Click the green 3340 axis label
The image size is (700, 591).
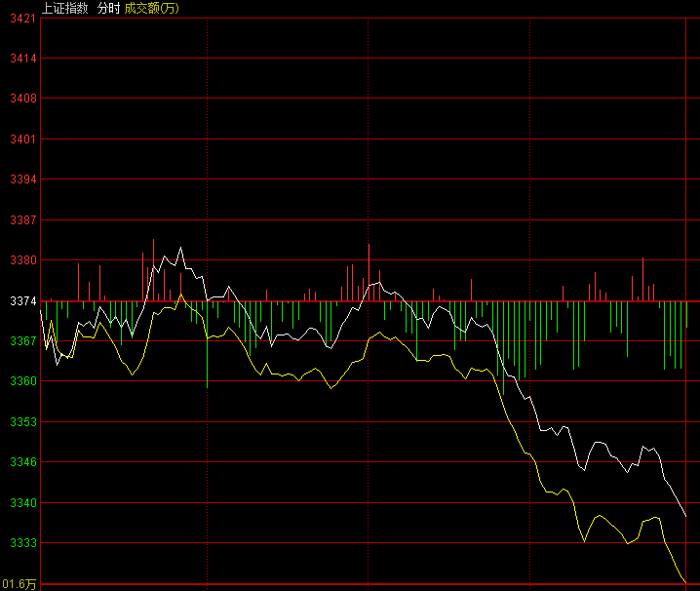[x=22, y=503]
